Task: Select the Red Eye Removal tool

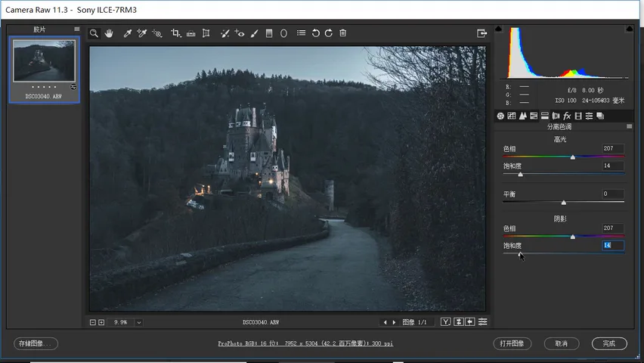Action: [240, 33]
